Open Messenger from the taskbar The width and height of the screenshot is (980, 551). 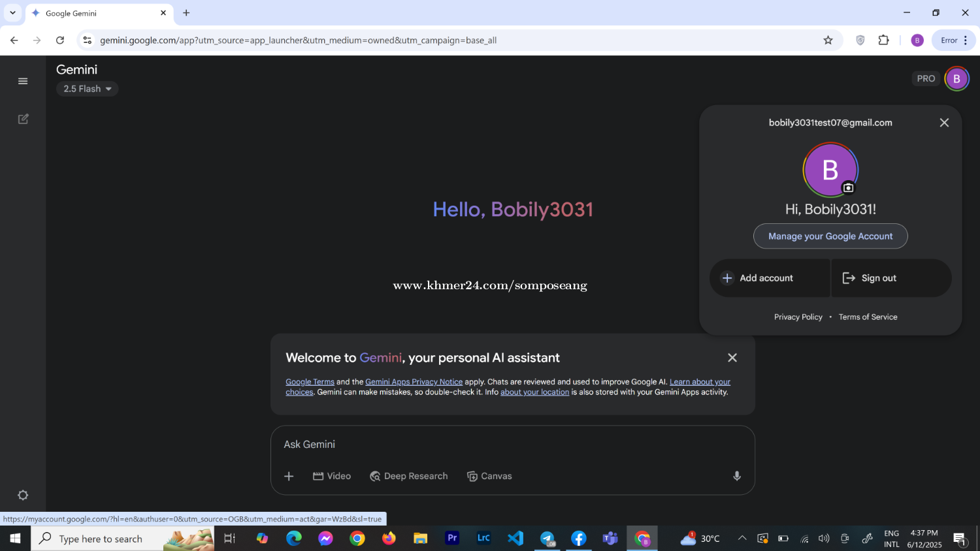[x=325, y=539]
